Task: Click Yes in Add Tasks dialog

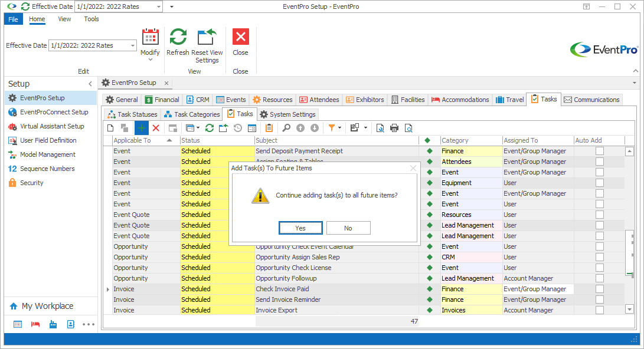Action: [300, 228]
